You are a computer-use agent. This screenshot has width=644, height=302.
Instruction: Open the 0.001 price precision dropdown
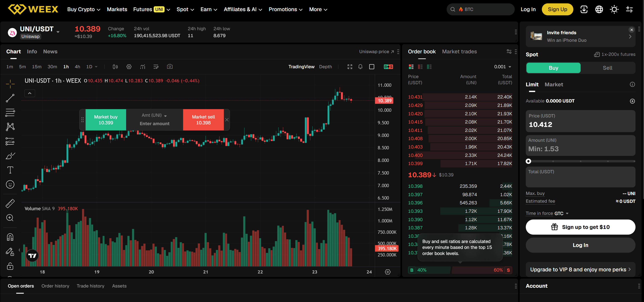(503, 67)
